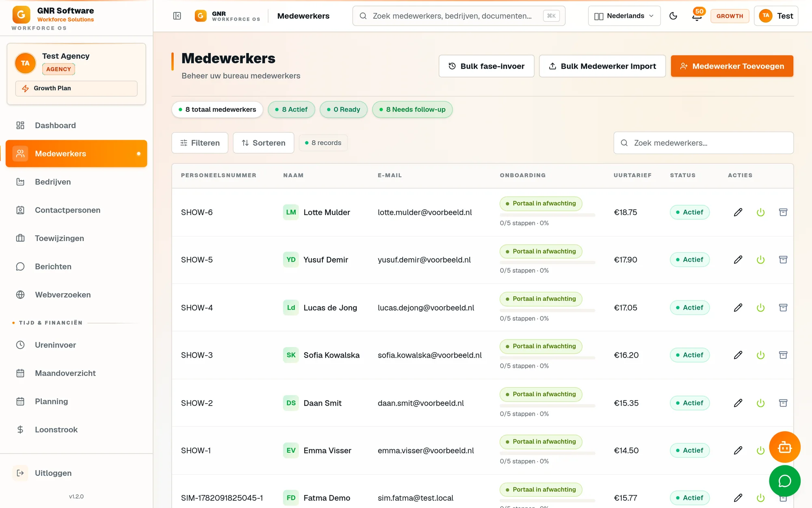Open the orange chatbot assistant button
812x508 pixels.
coord(784,447)
